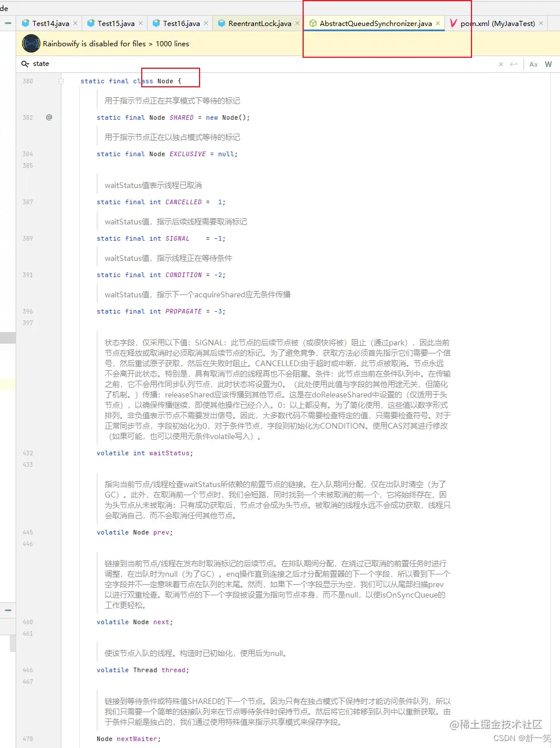This screenshot has height=748, width=560.
Task: Click the waitStatus field name
Action: tap(170, 454)
